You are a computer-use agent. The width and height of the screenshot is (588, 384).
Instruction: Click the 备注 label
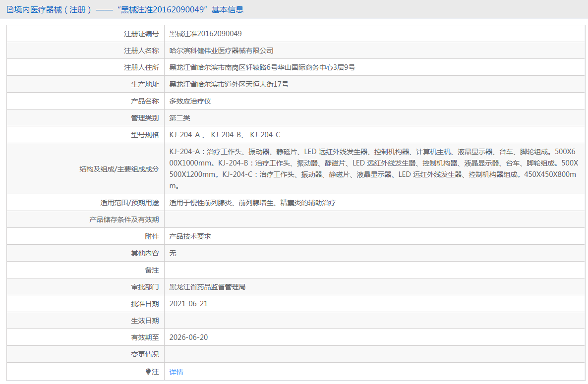[152, 270]
